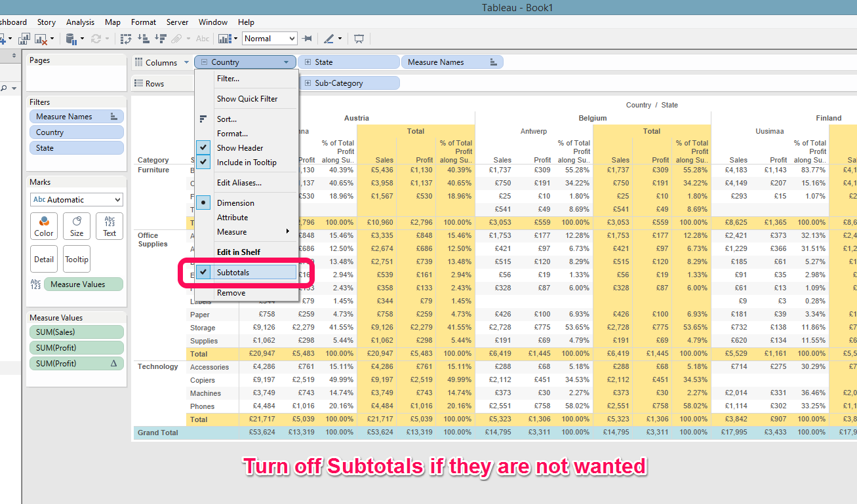Open the Analysis menu
Screen dimensions: 857x504
point(81,22)
